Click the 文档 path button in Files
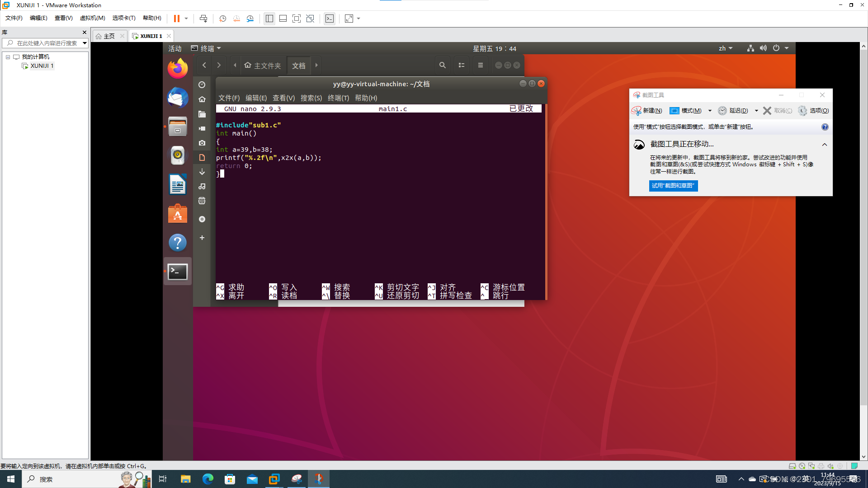The height and width of the screenshot is (488, 868). pyautogui.click(x=298, y=66)
